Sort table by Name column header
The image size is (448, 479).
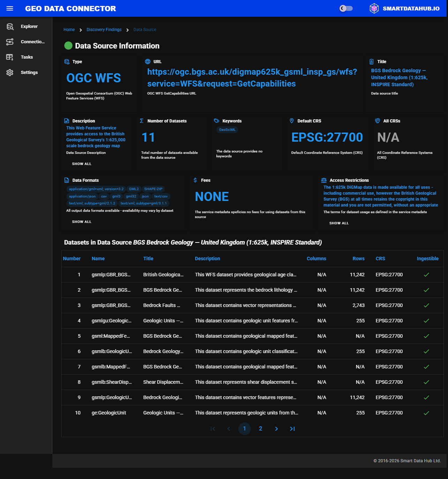(x=98, y=259)
